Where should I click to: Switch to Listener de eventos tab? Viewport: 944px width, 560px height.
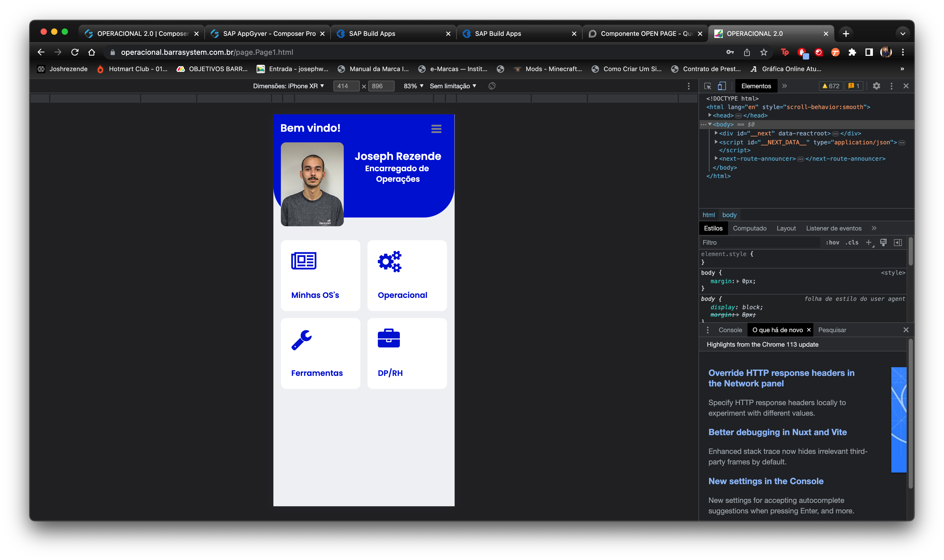pyautogui.click(x=834, y=228)
